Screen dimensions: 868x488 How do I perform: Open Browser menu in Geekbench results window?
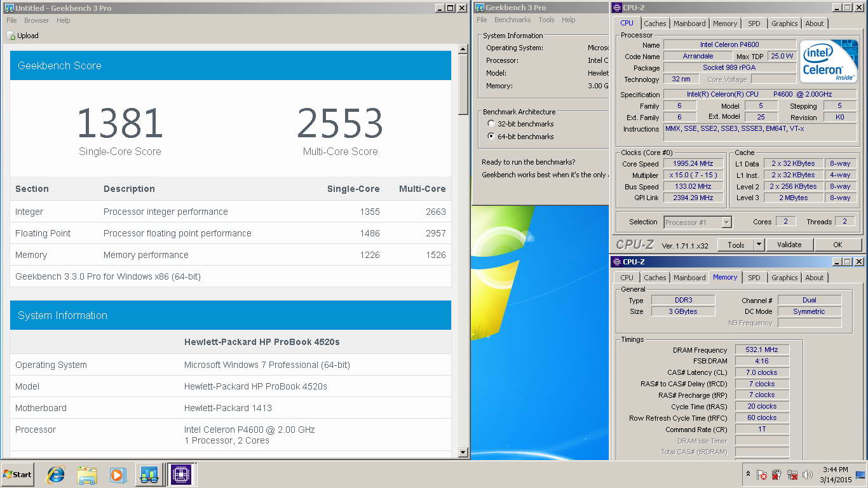click(36, 20)
